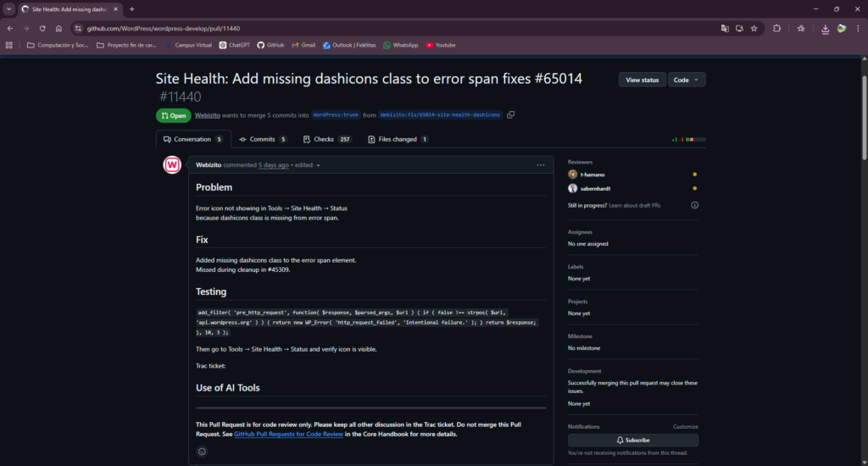Click the install app icon in address bar
This screenshot has width=868, height=466.
[739, 28]
